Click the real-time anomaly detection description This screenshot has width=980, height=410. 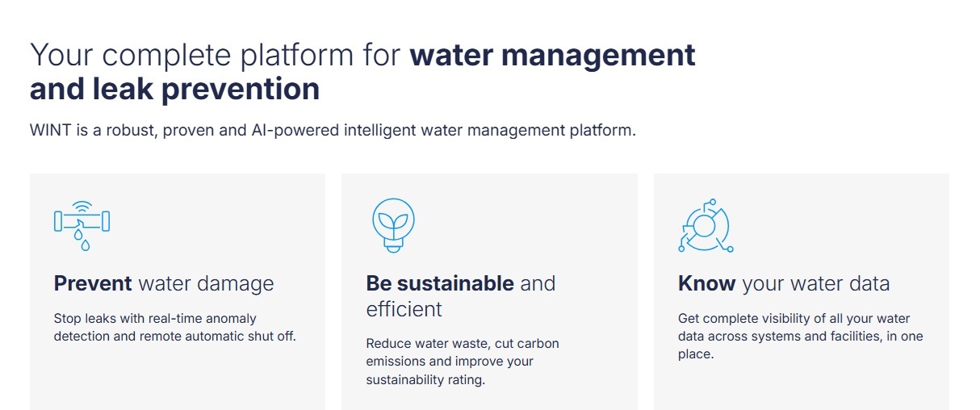point(175,327)
